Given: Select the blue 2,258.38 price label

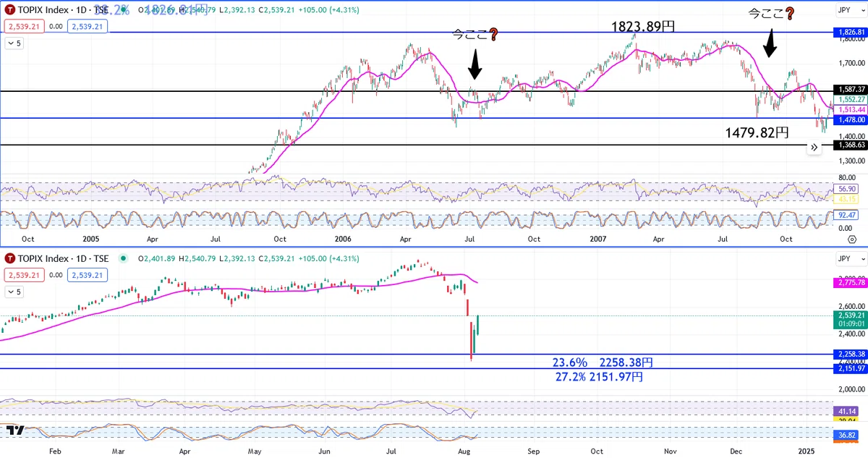Looking at the screenshot, I should point(850,355).
